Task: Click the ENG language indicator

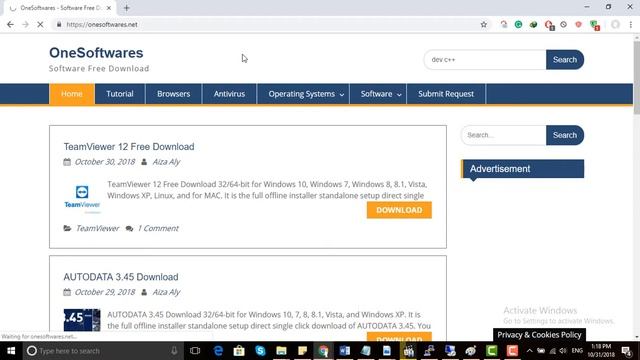Action: coord(577,351)
